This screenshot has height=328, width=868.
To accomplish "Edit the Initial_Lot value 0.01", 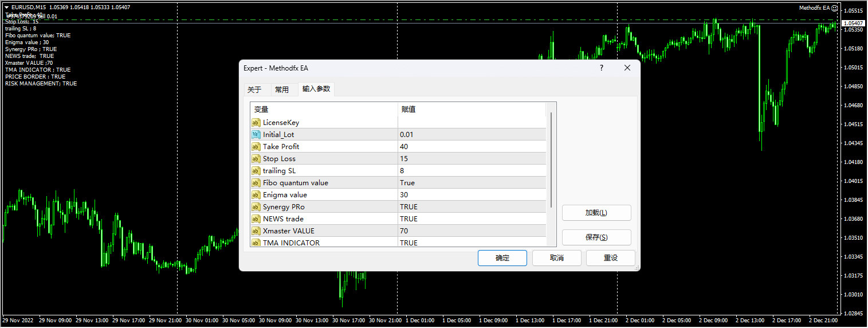I will pos(472,135).
